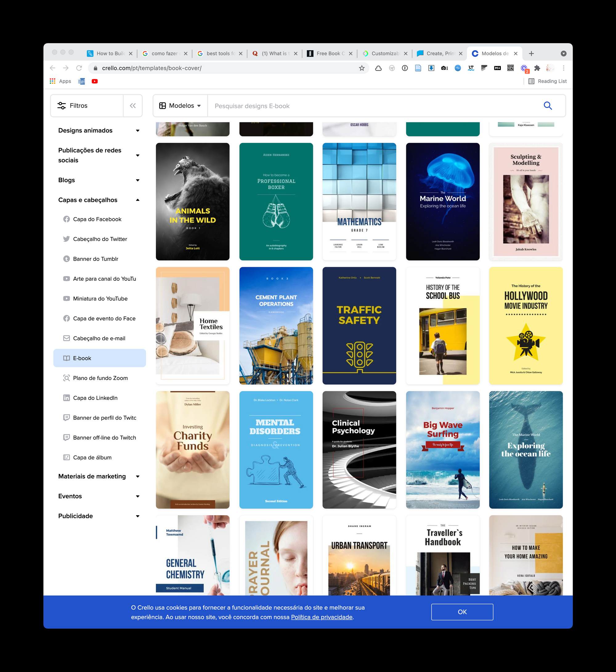Open Traffic Safety cover template
This screenshot has height=672, width=616.
pos(359,325)
